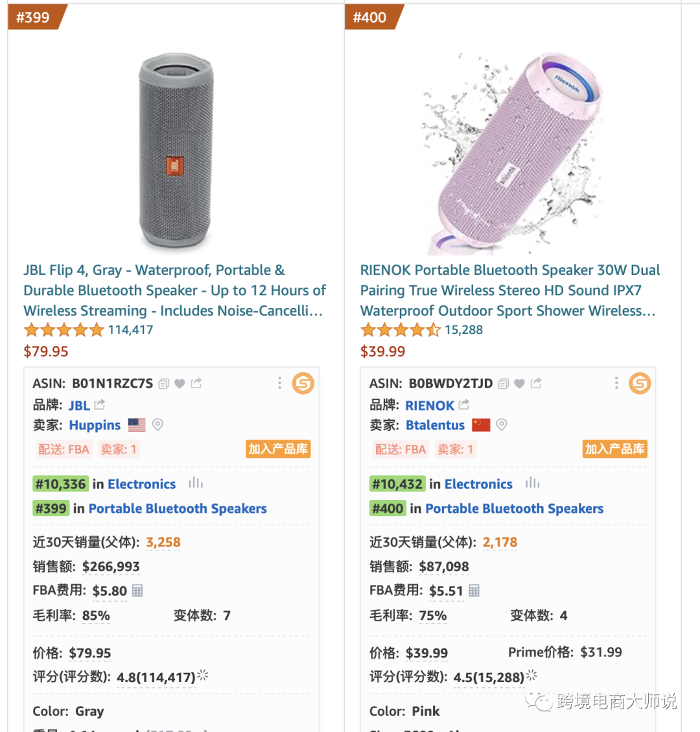
Task: Open the three-dot menu in the JBL card
Action: tap(280, 383)
